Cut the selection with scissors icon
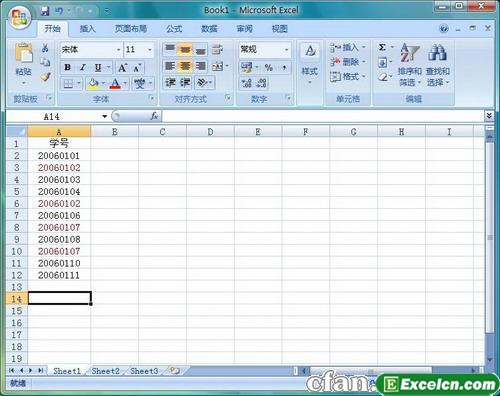The image size is (500, 396). pyautogui.click(x=45, y=48)
